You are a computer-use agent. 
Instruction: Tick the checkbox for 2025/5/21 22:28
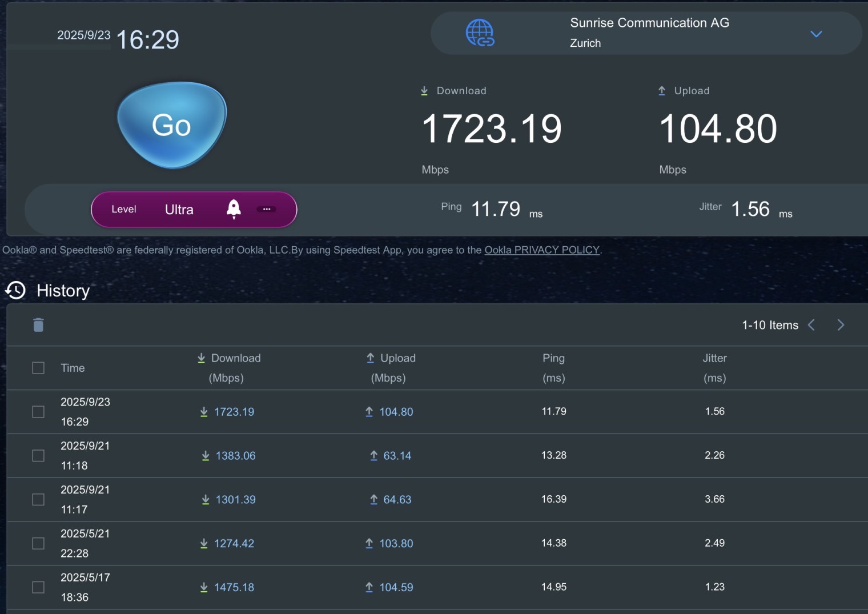(38, 543)
